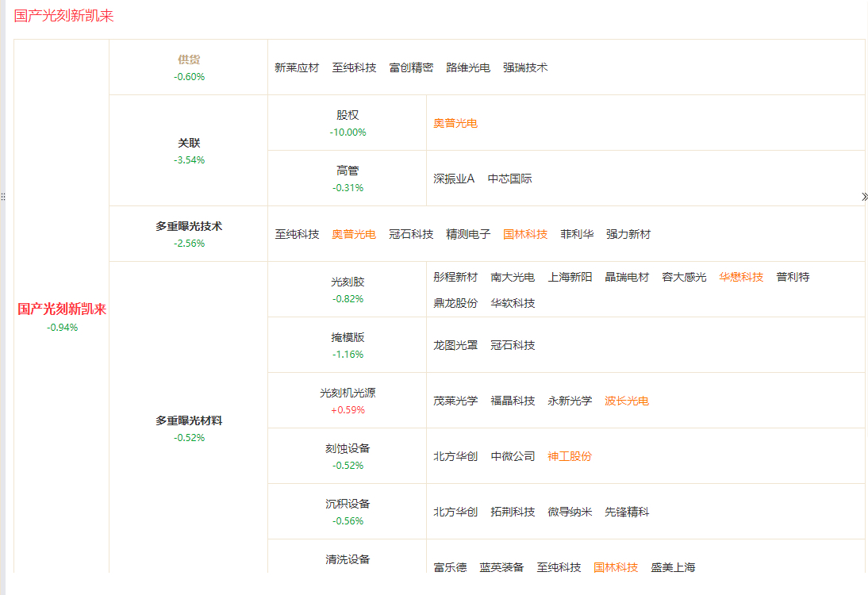868x595 pixels.
Task: Click stock 强瑞技术
Action: pyautogui.click(x=525, y=67)
